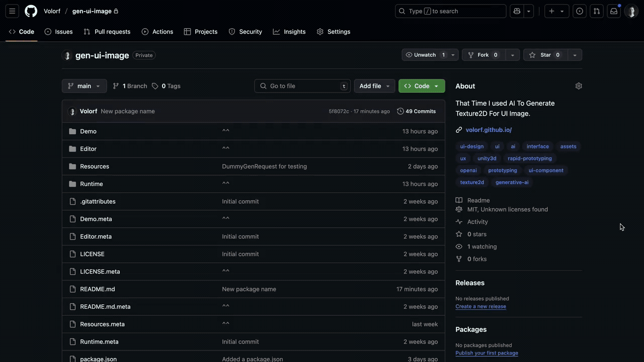Focus the Go to file search field
The image size is (644, 362).
tap(302, 86)
